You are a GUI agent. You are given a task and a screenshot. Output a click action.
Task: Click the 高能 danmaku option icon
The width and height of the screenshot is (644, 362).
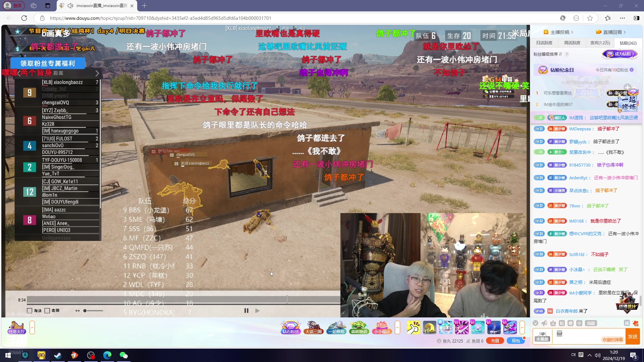pos(591,323)
